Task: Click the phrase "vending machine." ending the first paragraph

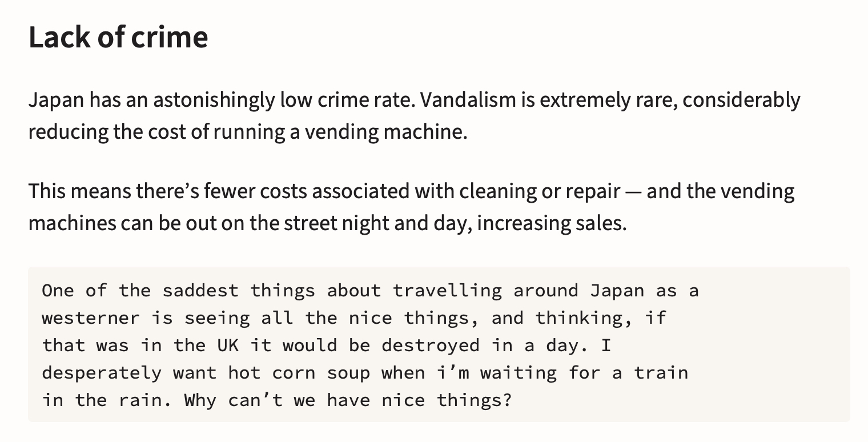Action: pos(385,132)
